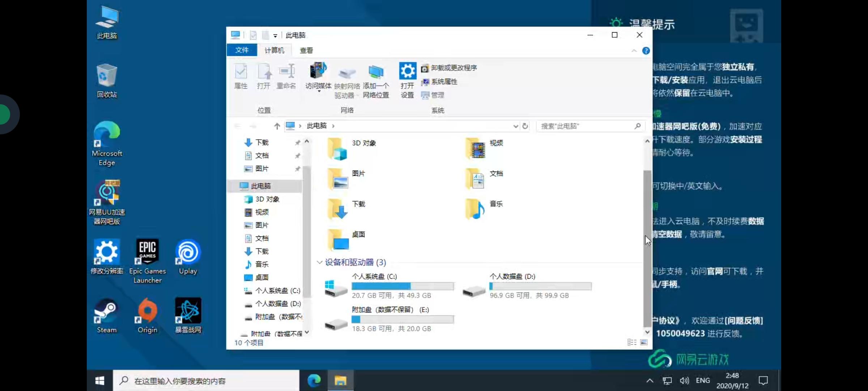
Task: Launch Origin from the desktop
Action: [148, 316]
